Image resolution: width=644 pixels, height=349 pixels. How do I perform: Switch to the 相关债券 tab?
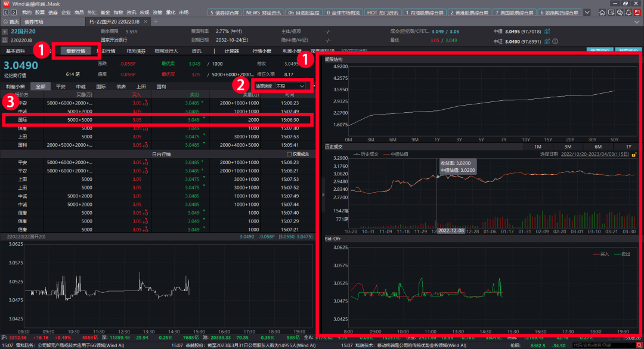point(136,51)
